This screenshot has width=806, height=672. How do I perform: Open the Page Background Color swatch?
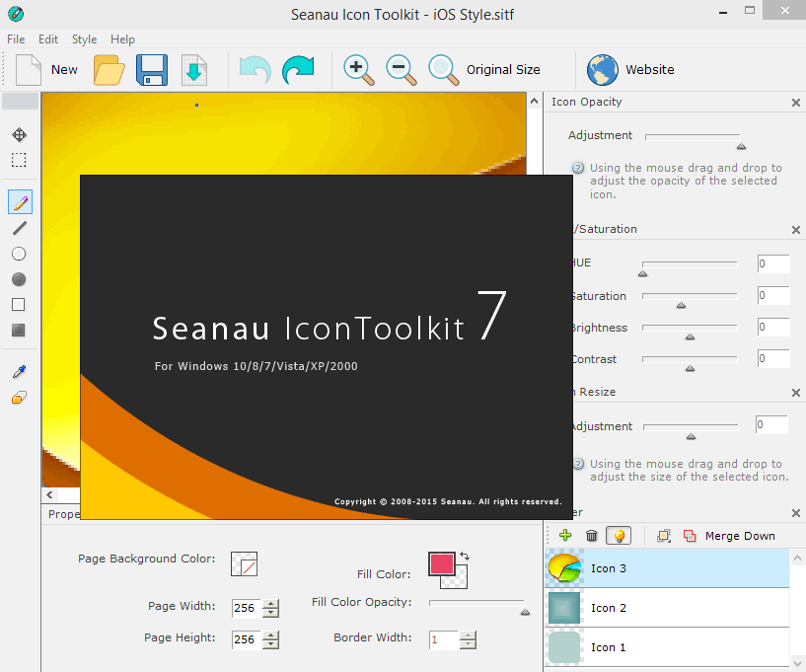(x=244, y=564)
